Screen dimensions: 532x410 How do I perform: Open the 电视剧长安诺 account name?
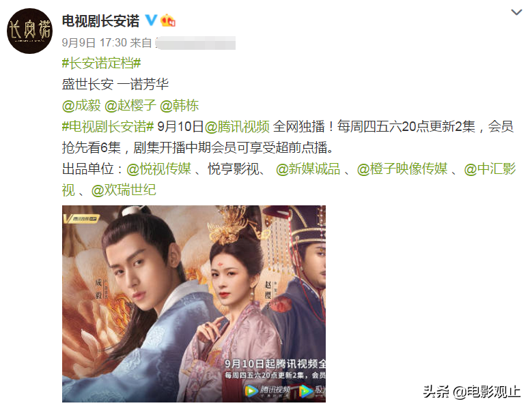[101, 21]
